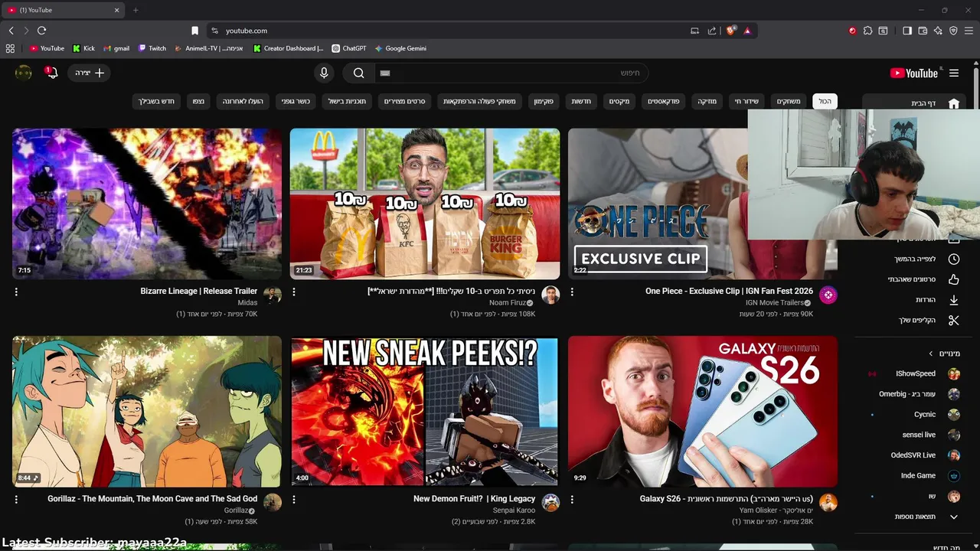Click the bookmark icon by the address bar

pos(194,31)
